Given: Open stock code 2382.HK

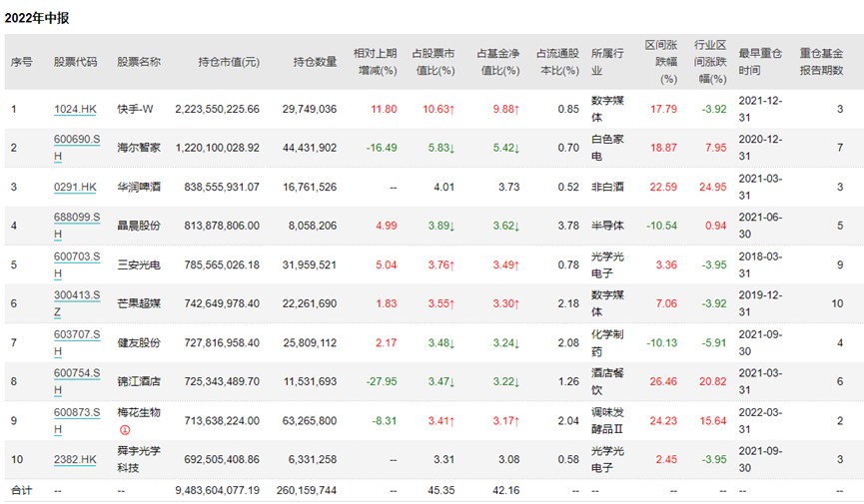Looking at the screenshot, I should (x=75, y=460).
